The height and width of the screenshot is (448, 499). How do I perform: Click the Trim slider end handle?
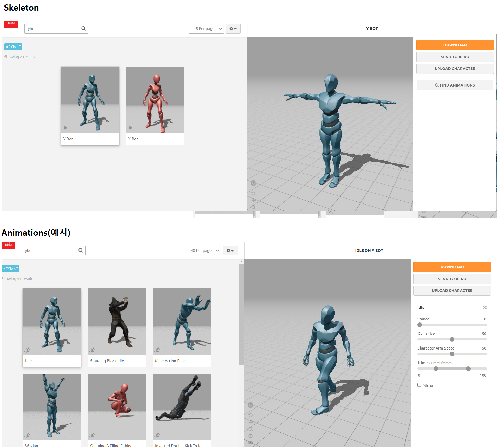coord(468,368)
